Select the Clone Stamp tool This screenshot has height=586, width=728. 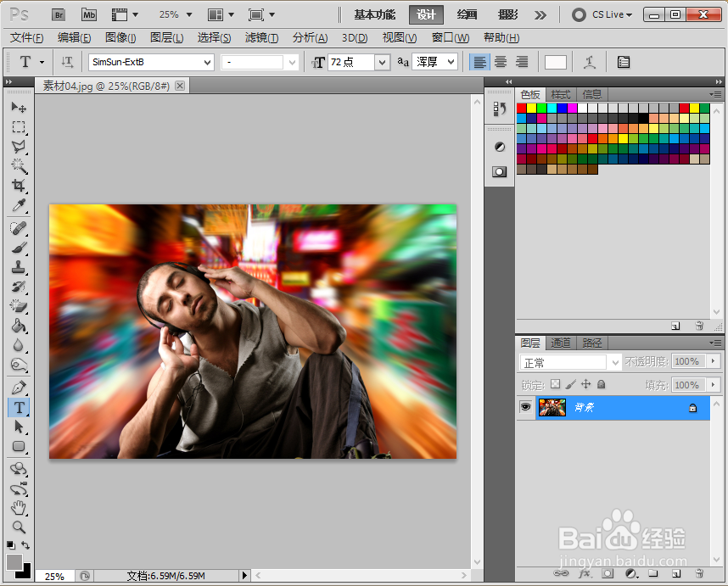[19, 267]
